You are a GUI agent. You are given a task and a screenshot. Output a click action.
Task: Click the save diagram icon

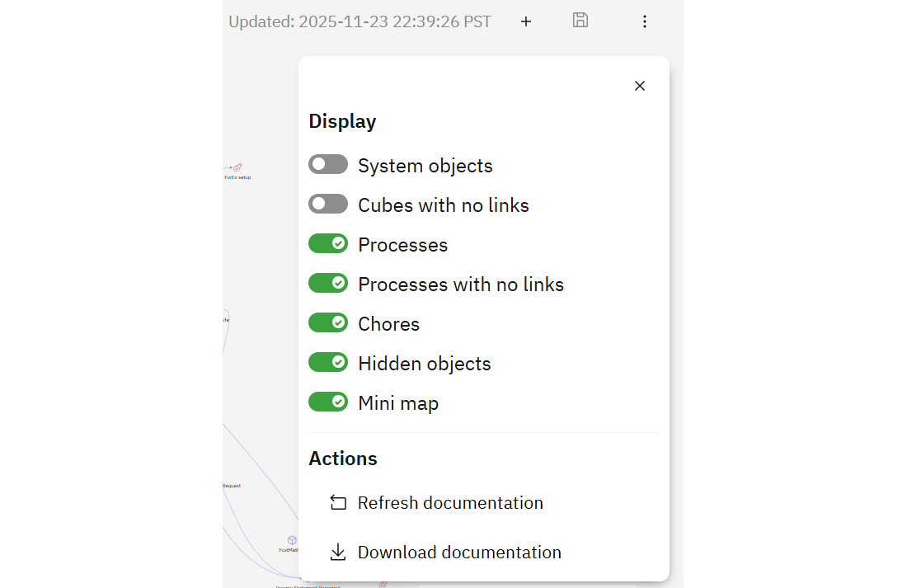coord(580,21)
